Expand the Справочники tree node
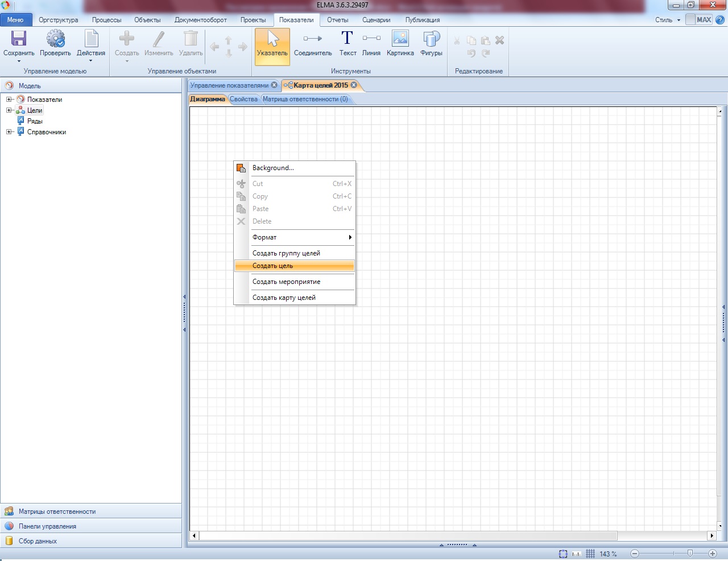This screenshot has width=728, height=561. tap(9, 132)
